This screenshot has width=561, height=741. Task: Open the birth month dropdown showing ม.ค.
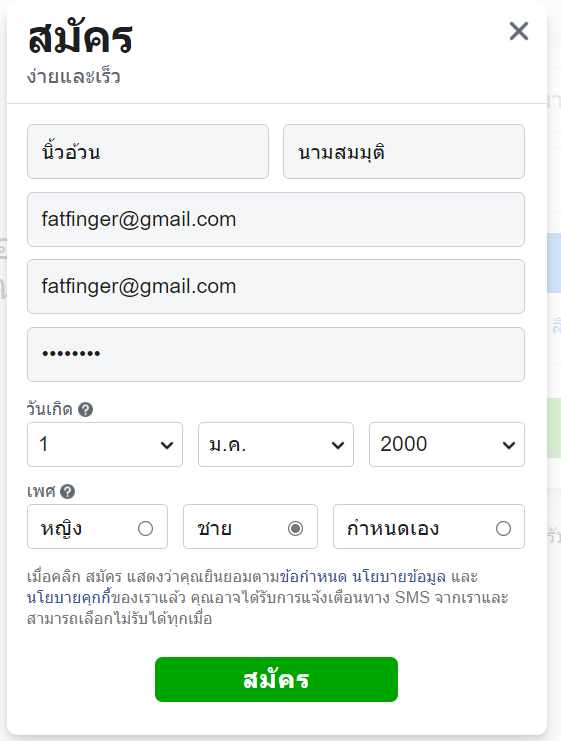pyautogui.click(x=276, y=444)
